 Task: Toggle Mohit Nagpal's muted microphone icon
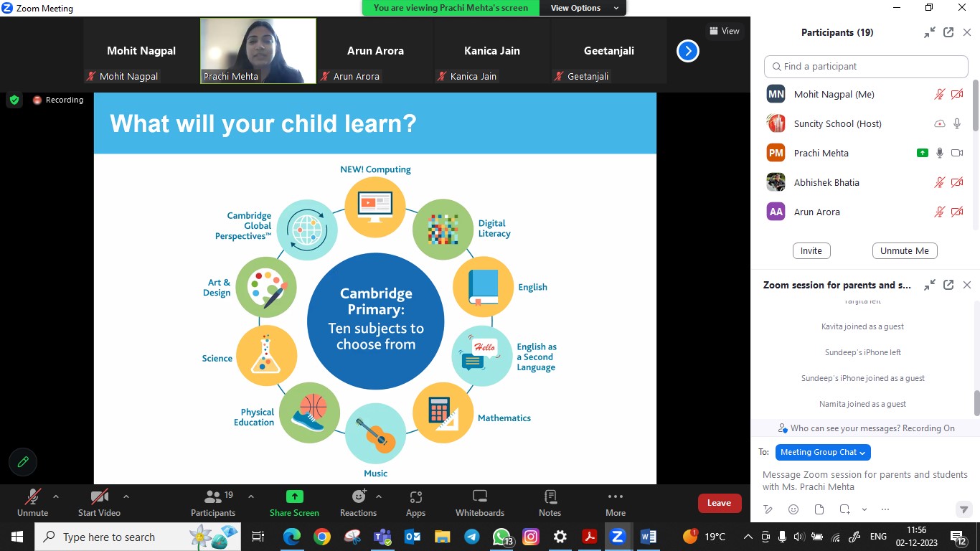pos(940,94)
